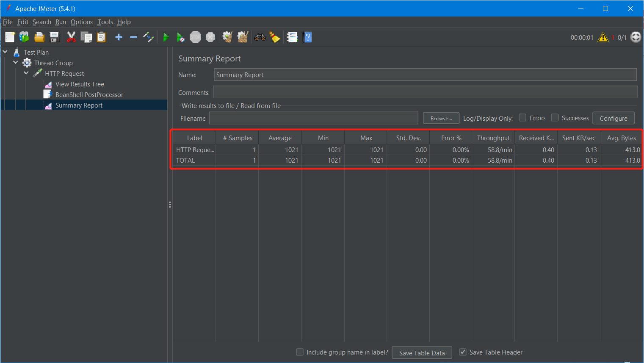Open the Options menu

82,22
